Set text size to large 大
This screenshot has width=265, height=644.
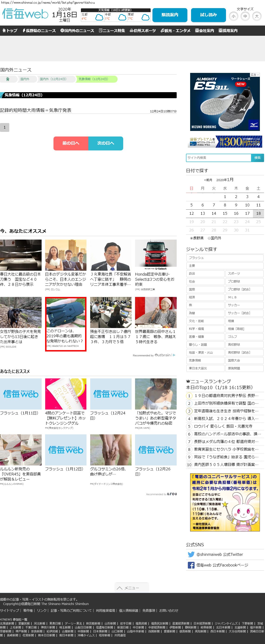[x=256, y=16]
